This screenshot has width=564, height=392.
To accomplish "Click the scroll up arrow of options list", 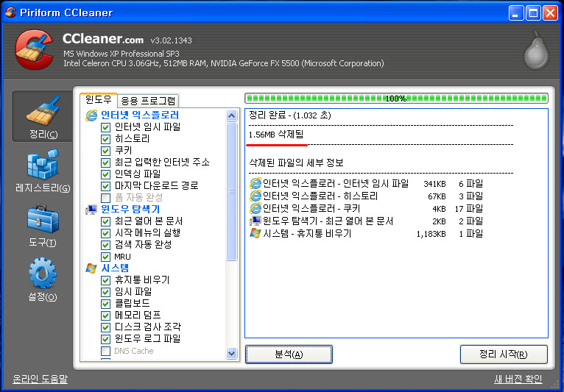I will [231, 116].
